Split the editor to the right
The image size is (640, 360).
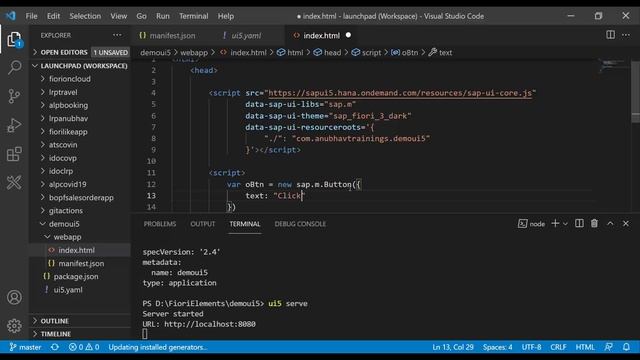pyautogui.click(x=610, y=35)
